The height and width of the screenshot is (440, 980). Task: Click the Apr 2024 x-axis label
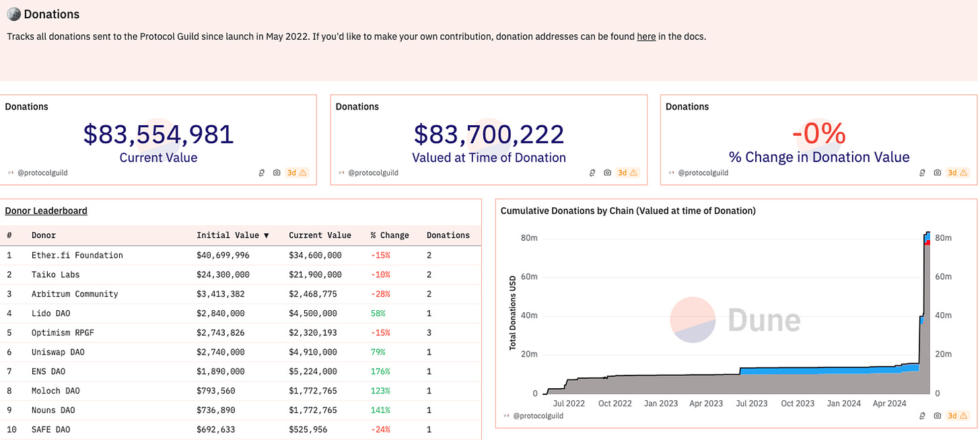(889, 404)
